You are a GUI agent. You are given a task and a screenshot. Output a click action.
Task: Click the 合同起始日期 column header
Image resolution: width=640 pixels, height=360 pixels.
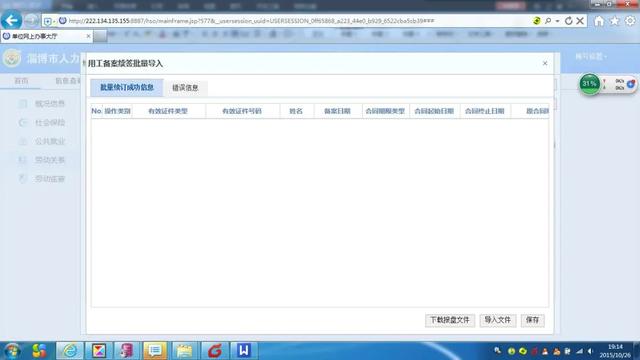pyautogui.click(x=434, y=111)
